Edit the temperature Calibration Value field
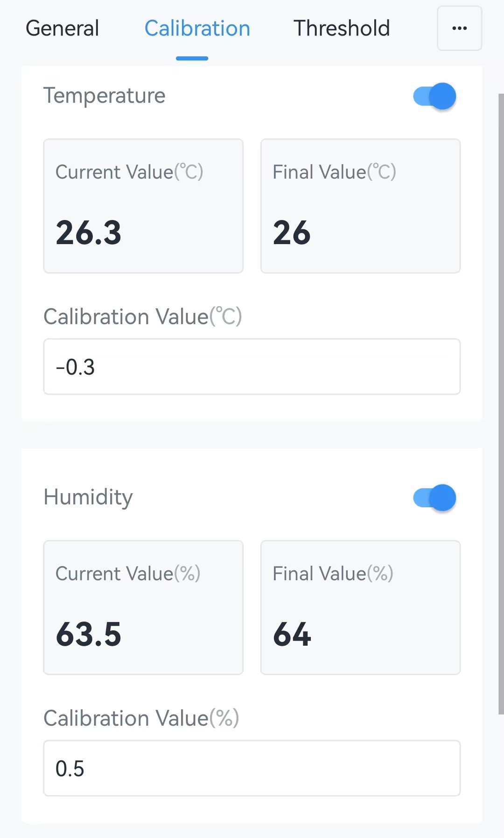 [252, 367]
